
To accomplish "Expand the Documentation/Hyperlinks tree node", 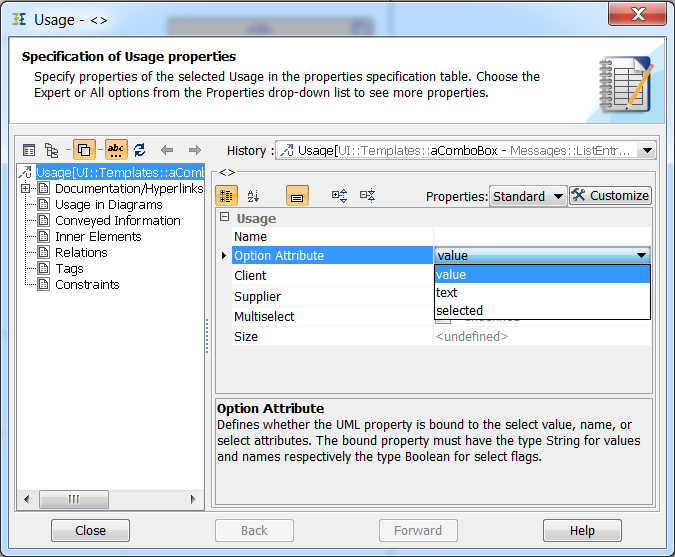I will pyautogui.click(x=25, y=188).
